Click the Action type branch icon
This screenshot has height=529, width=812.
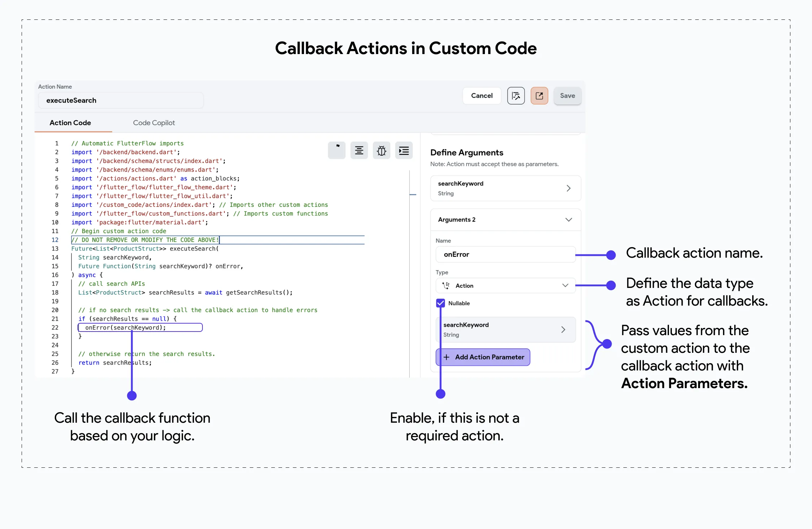point(446,285)
